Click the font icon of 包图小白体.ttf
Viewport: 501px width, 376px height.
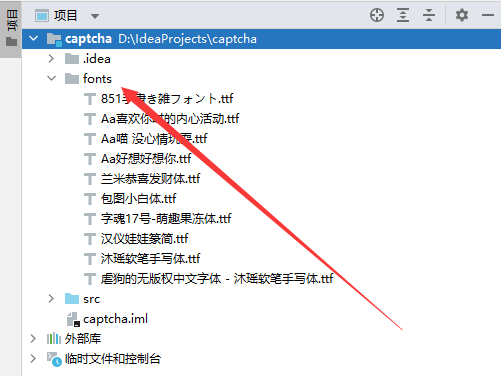89,199
